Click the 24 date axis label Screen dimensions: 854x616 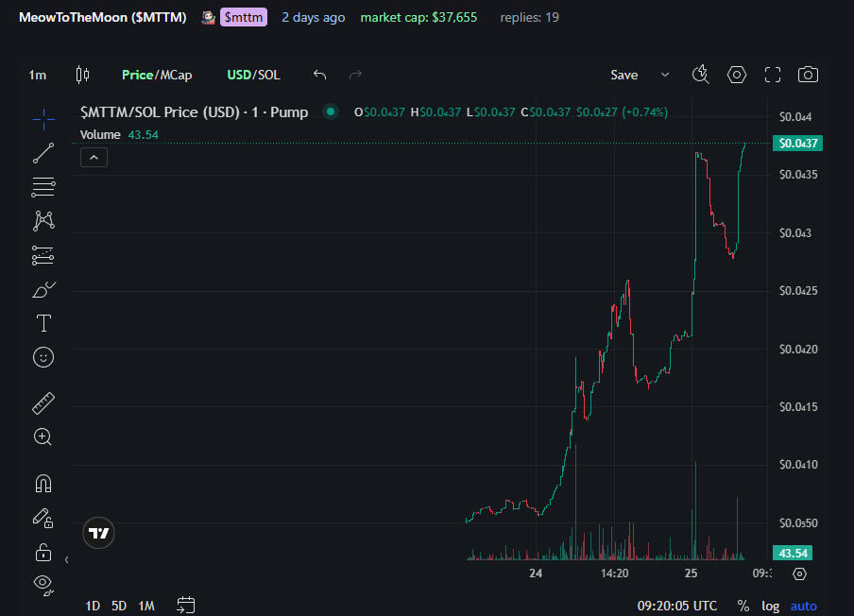(536, 573)
